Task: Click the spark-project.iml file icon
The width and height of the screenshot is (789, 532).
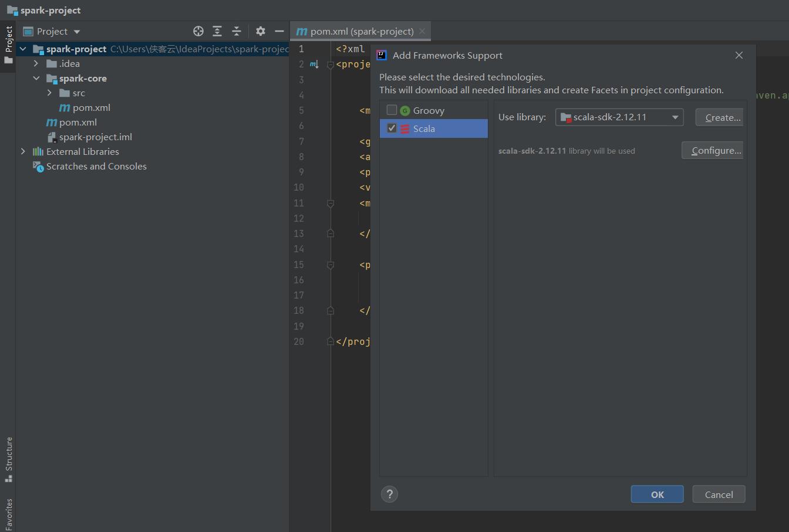Action: point(52,137)
